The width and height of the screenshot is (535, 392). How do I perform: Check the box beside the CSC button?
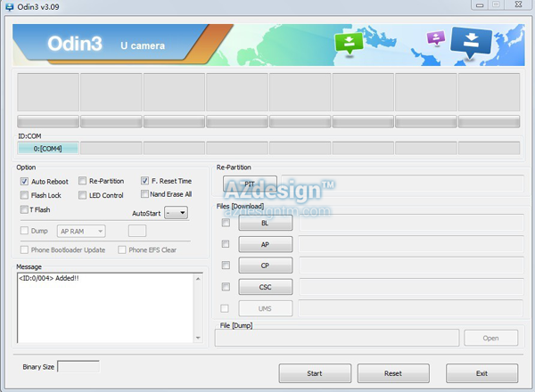click(226, 287)
